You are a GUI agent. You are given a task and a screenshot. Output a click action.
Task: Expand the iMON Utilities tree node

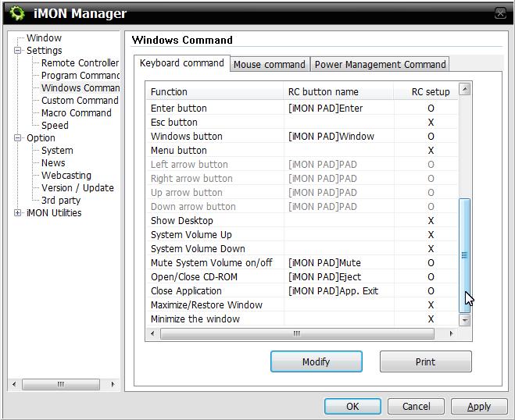tap(18, 213)
